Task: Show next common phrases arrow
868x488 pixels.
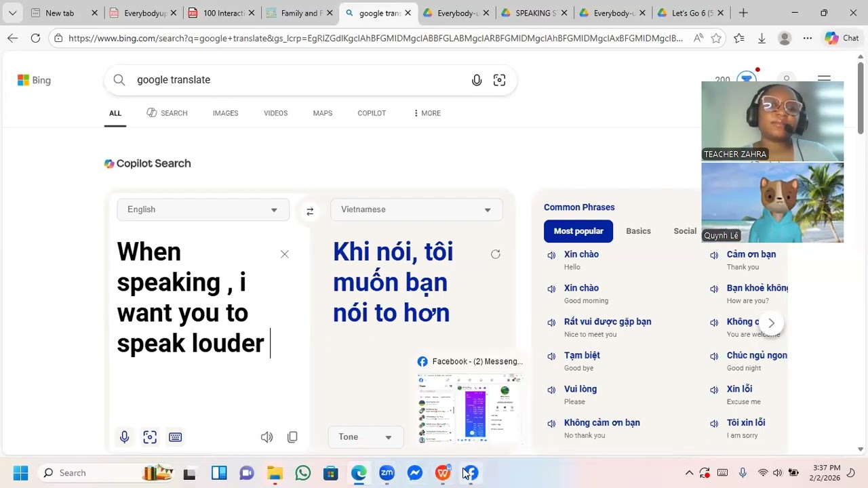Action: pyautogui.click(x=771, y=323)
